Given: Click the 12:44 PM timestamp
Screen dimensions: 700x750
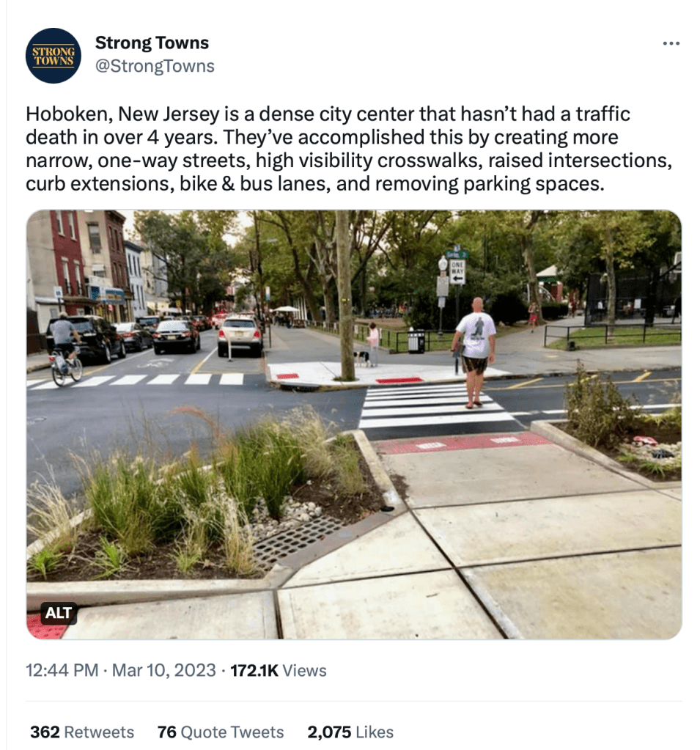Looking at the screenshot, I should click(62, 670).
